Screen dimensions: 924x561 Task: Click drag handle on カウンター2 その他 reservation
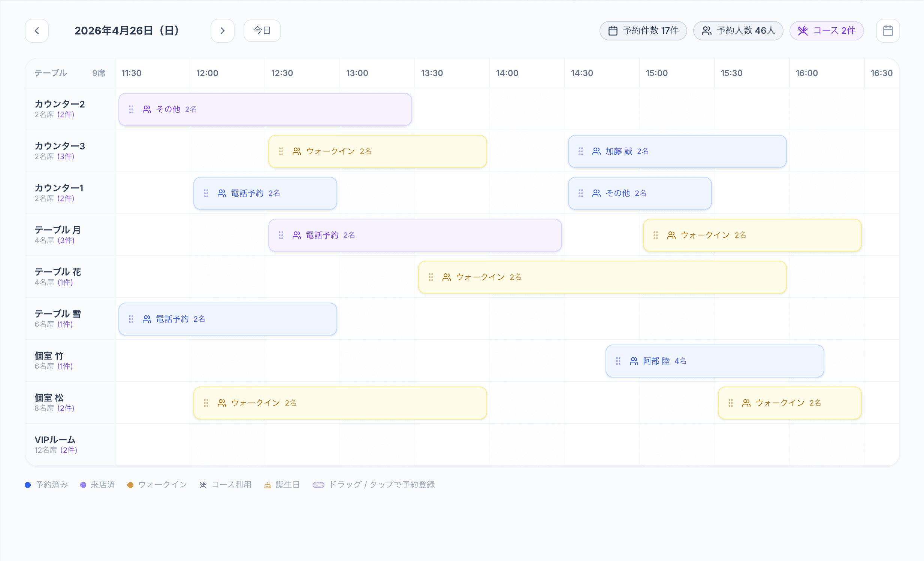pyautogui.click(x=131, y=109)
